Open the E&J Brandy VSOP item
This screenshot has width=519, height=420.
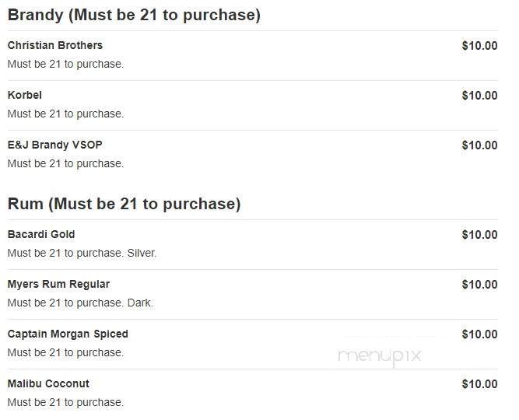(x=54, y=145)
